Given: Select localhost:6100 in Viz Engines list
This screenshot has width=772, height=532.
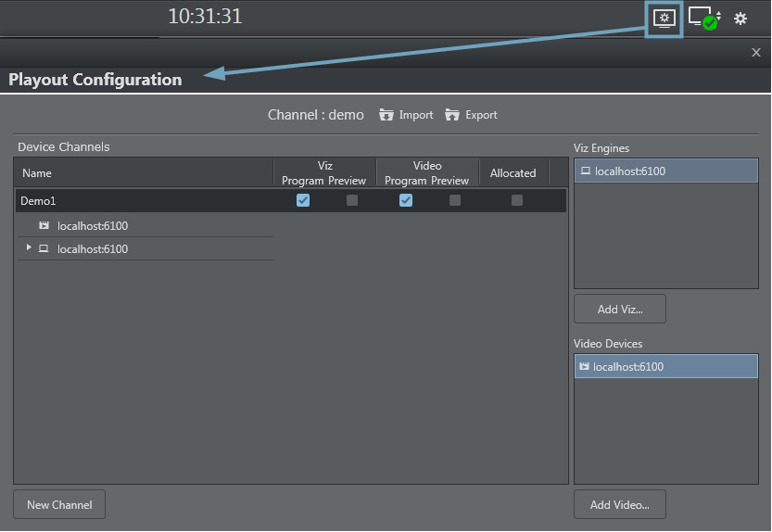Looking at the screenshot, I should (665, 171).
